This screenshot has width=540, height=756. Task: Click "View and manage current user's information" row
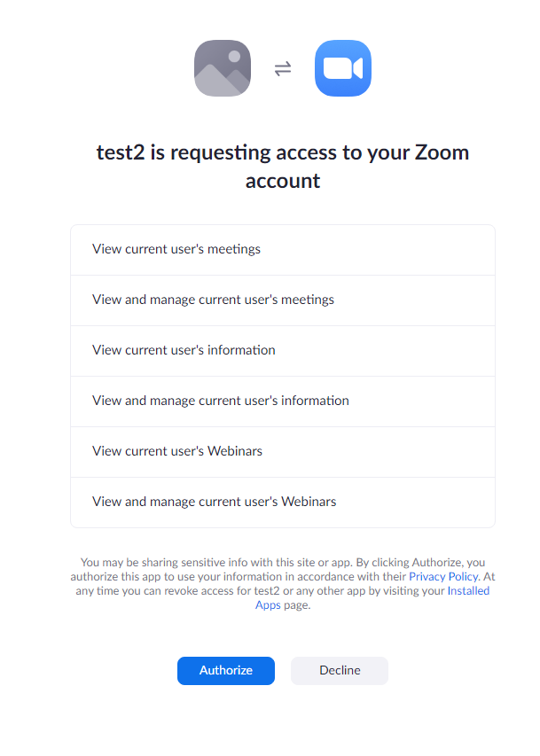(x=221, y=401)
